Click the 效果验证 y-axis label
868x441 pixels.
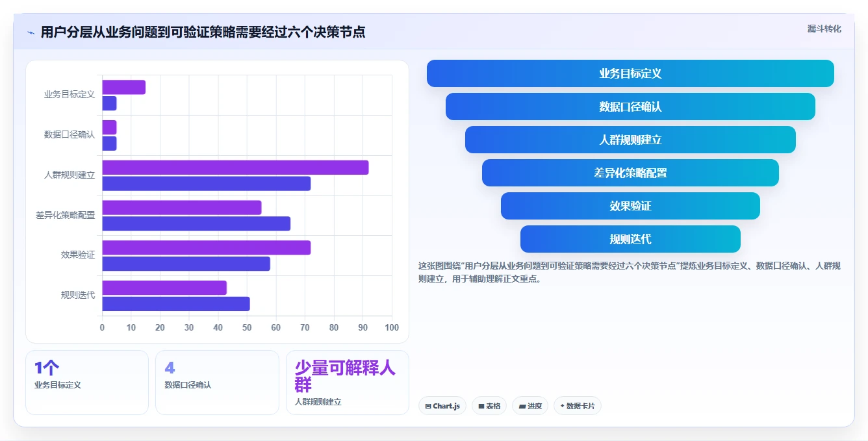coord(78,255)
